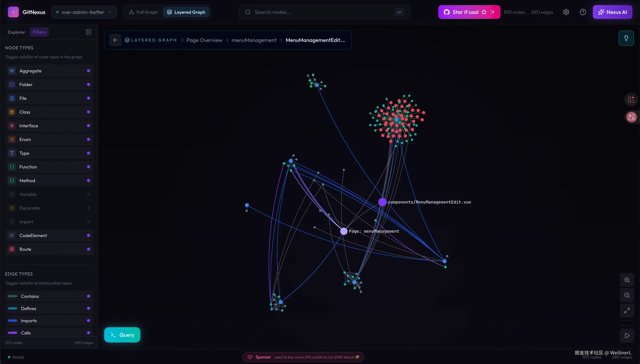Select the Page: menuManagement node
This screenshot has height=364, width=640.
click(x=344, y=231)
